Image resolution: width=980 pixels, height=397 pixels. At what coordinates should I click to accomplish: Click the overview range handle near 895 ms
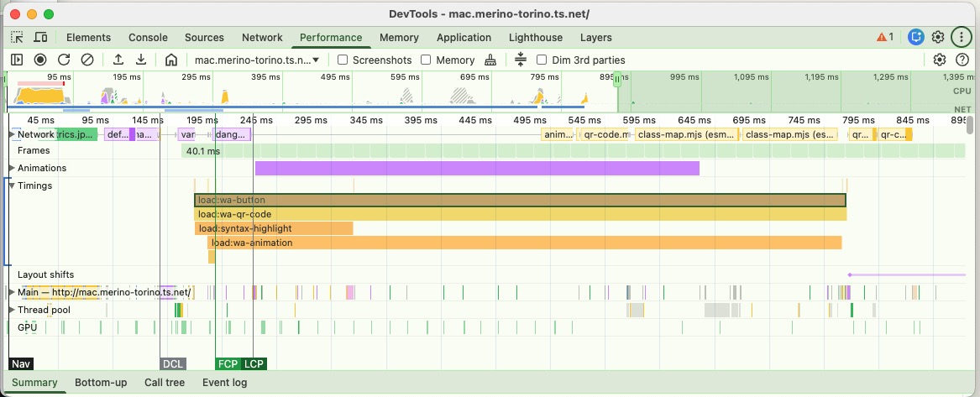coord(617,79)
